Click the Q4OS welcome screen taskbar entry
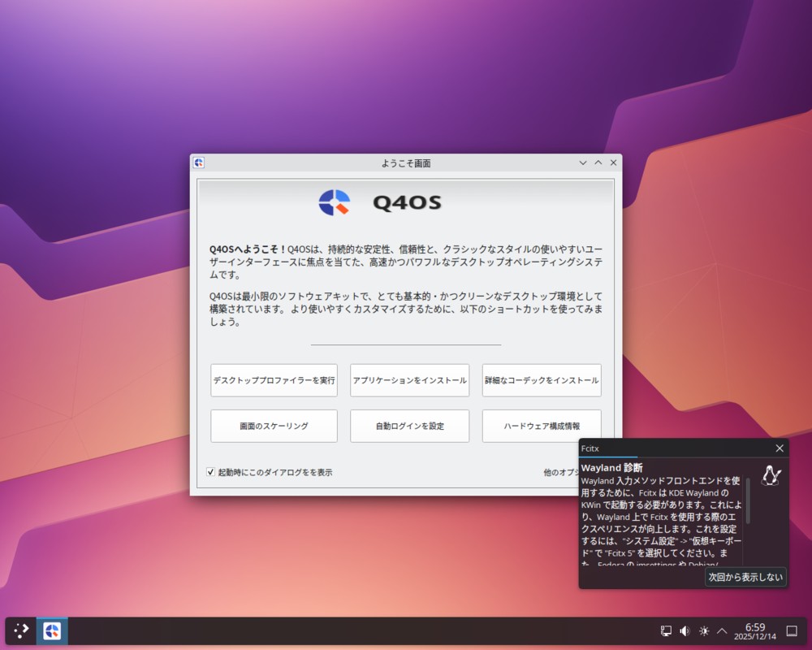Viewport: 812px width, 650px height. tap(52, 630)
